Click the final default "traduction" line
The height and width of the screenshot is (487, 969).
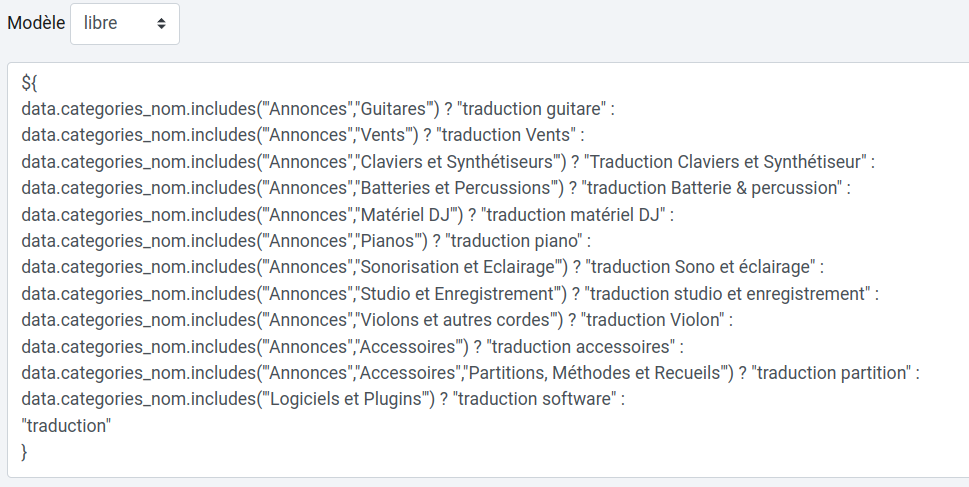point(66,426)
